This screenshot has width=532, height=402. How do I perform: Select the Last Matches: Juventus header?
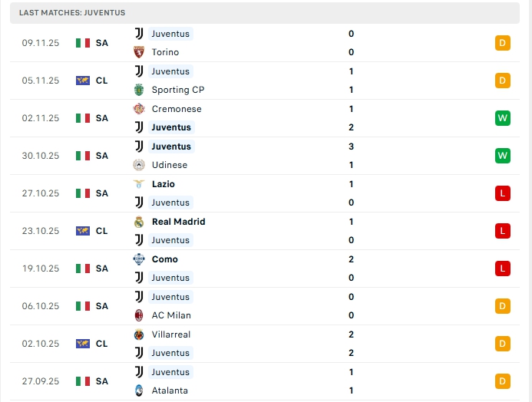pyautogui.click(x=72, y=13)
